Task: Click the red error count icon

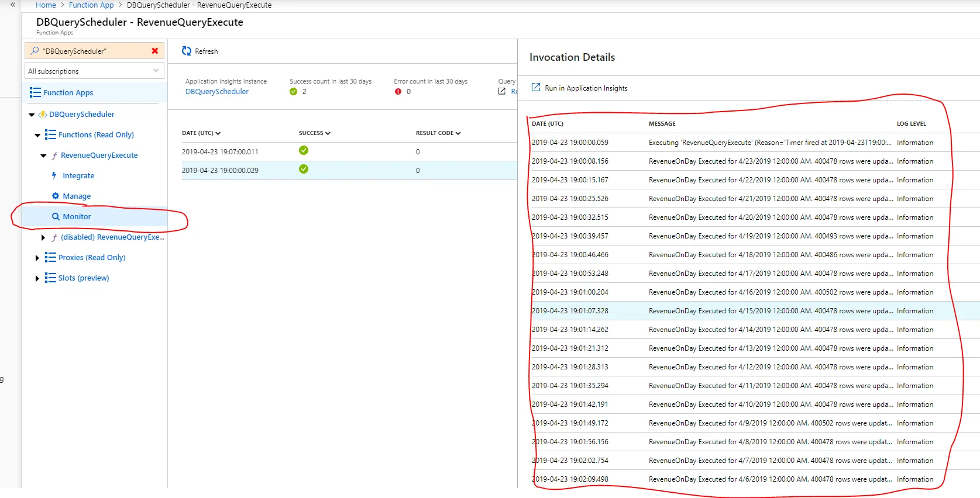Action: 398,92
